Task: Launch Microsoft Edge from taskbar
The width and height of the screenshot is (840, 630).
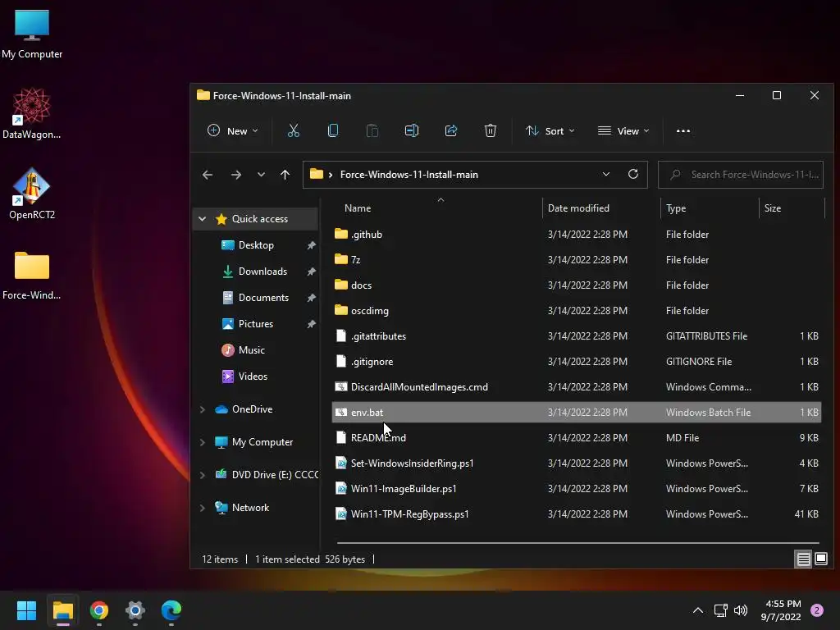Action: [171, 610]
